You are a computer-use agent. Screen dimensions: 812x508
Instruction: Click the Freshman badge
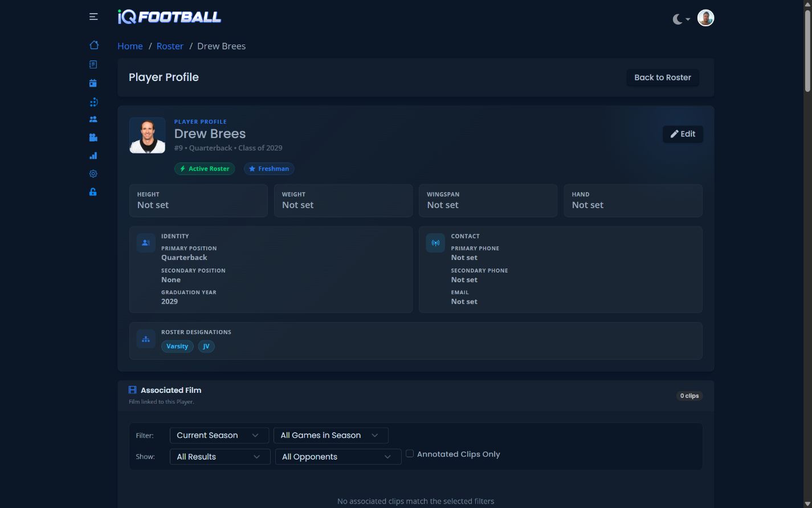269,169
